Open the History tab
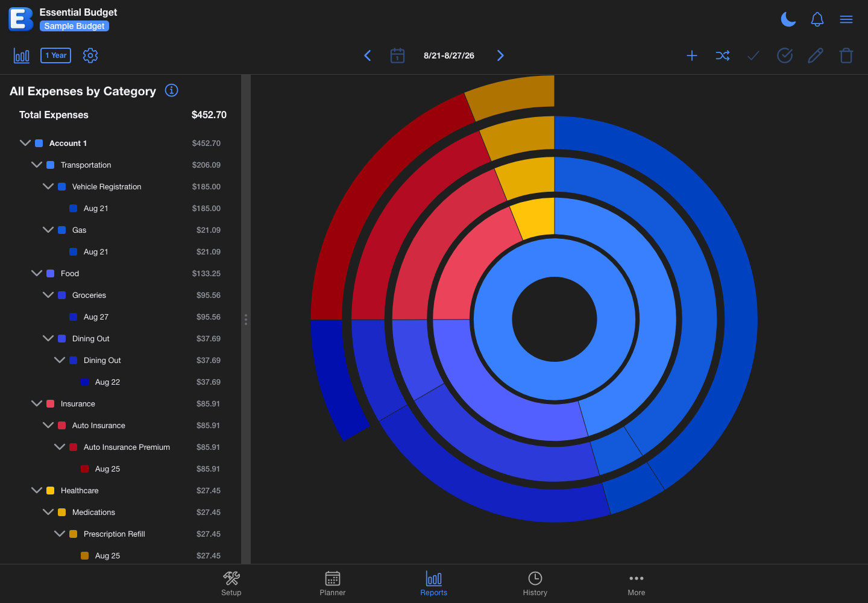Image resolution: width=868 pixels, height=603 pixels. click(535, 584)
